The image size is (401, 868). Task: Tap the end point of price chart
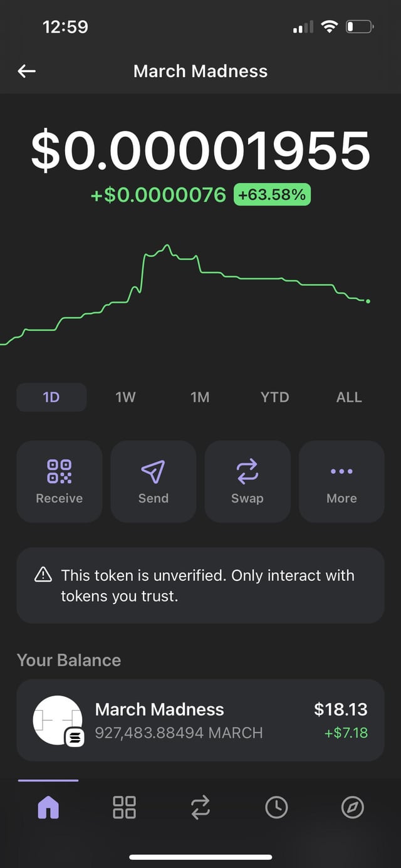pos(368,301)
